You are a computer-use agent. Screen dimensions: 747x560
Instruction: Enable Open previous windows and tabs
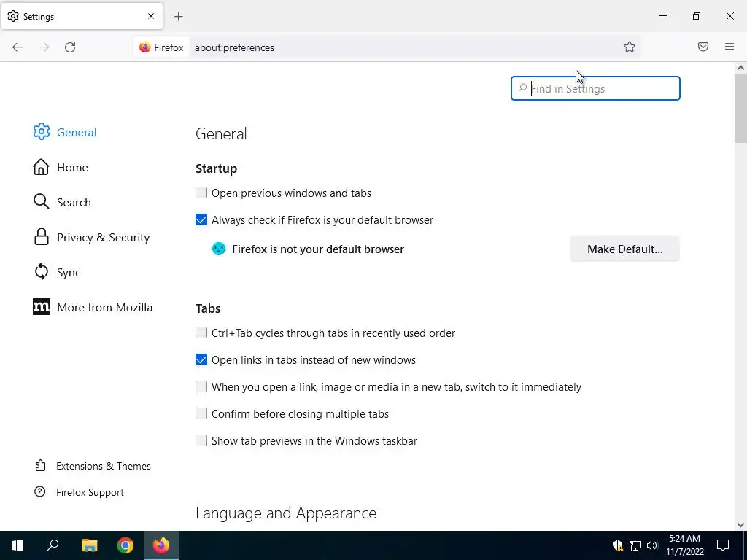tap(201, 192)
